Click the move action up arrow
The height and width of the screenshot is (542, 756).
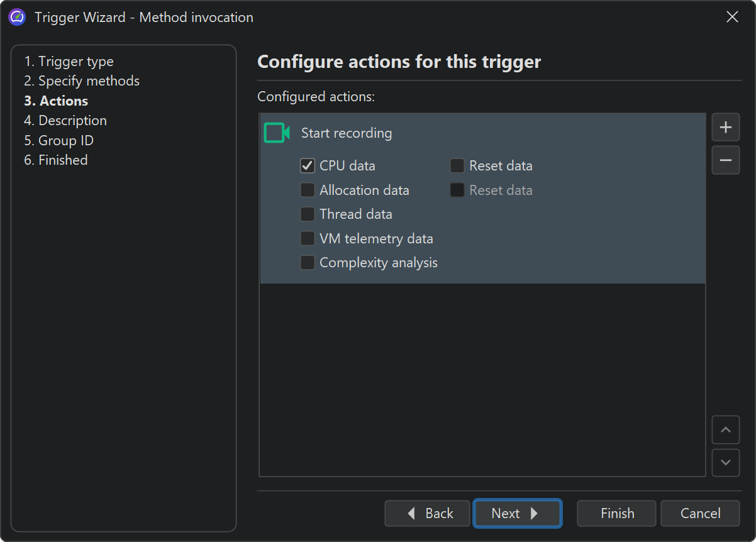725,430
